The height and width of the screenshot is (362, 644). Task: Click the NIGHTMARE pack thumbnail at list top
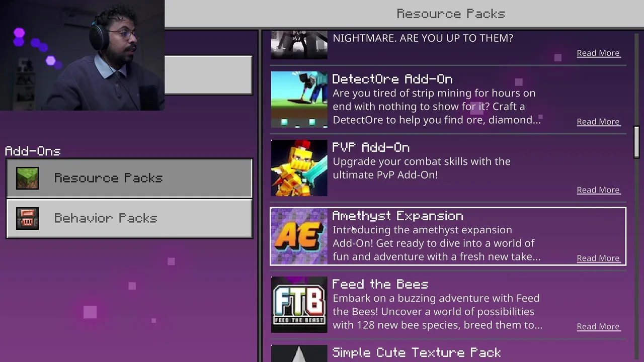click(x=299, y=45)
